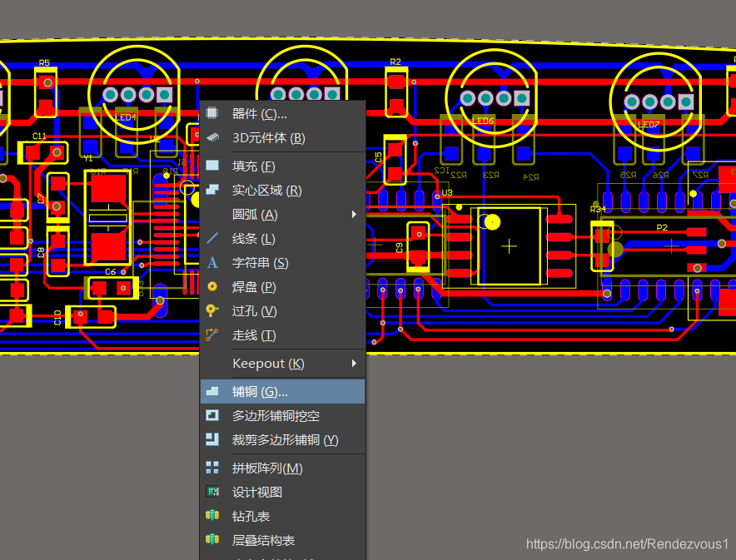This screenshot has width=736, height=560.
Task: Click the C10 capacitor footprint
Action: click(x=91, y=316)
